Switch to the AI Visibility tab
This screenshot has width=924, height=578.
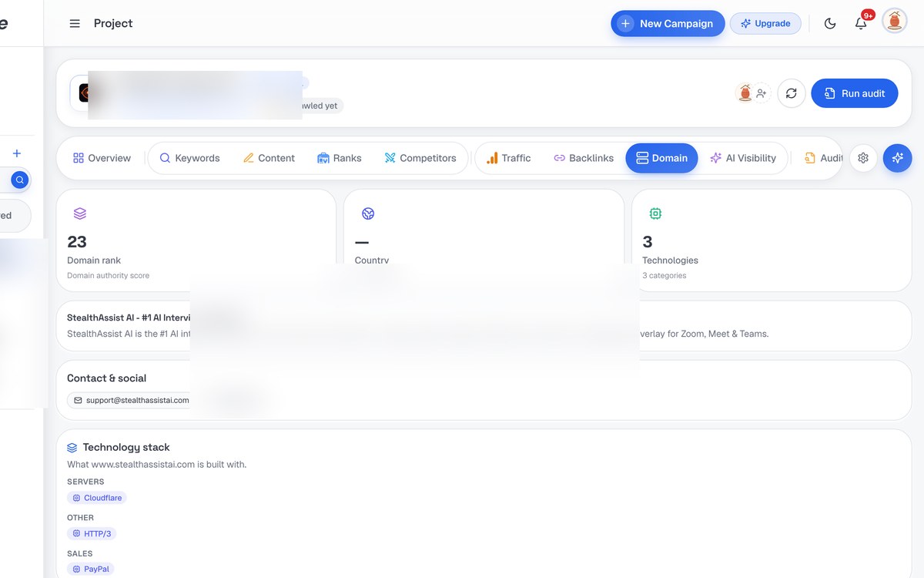tap(743, 158)
